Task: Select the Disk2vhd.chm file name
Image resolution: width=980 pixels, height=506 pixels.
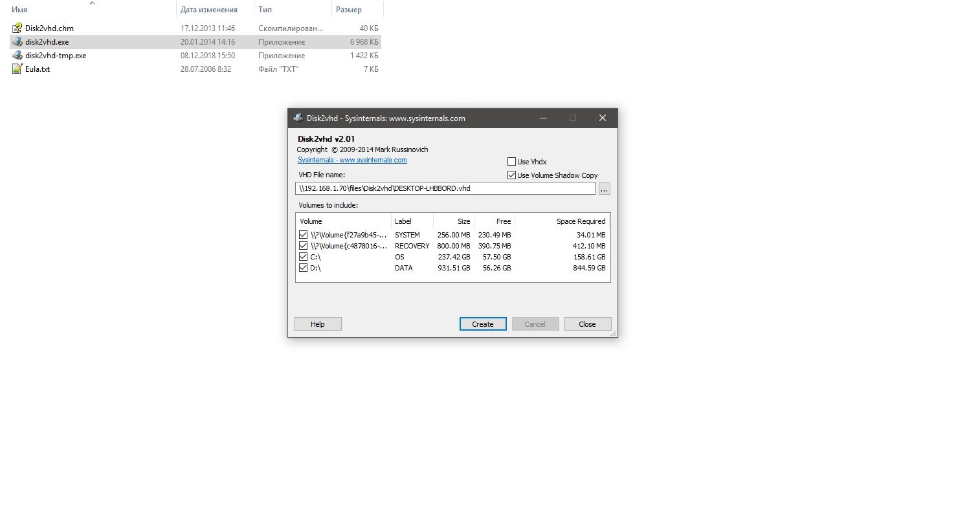Action: point(49,28)
